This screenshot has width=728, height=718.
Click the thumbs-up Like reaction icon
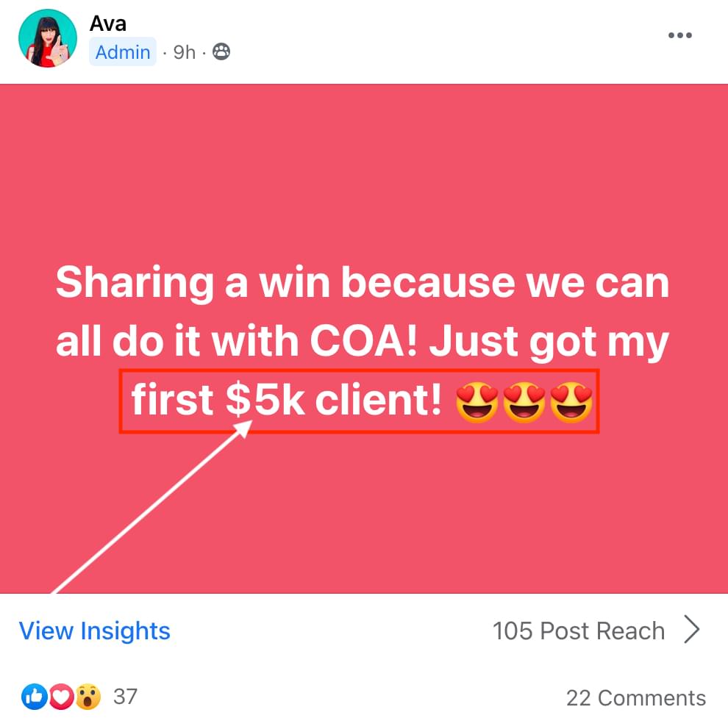[34, 696]
